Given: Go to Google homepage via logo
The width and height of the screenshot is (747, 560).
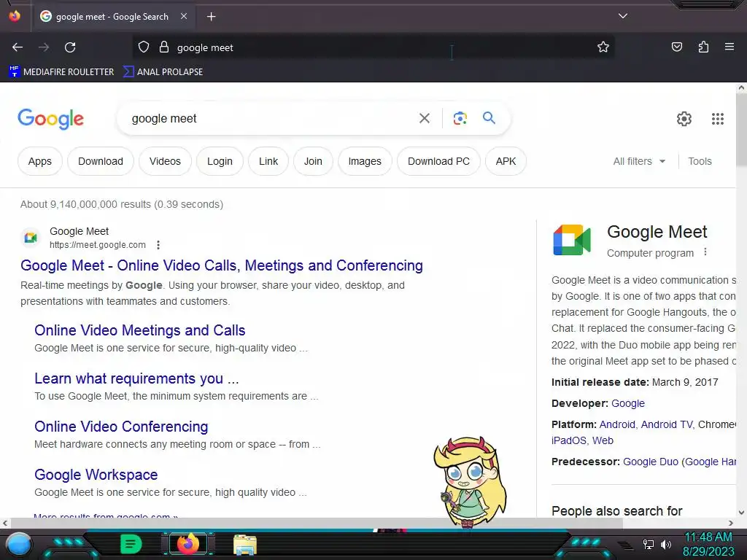Looking at the screenshot, I should click(50, 119).
